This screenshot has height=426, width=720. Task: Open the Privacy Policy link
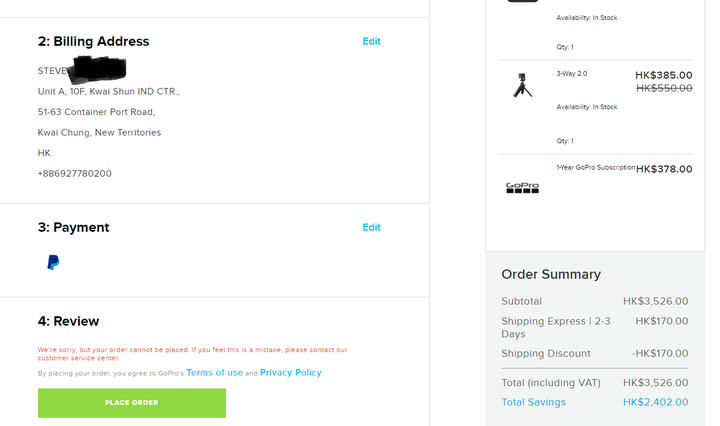pos(291,373)
